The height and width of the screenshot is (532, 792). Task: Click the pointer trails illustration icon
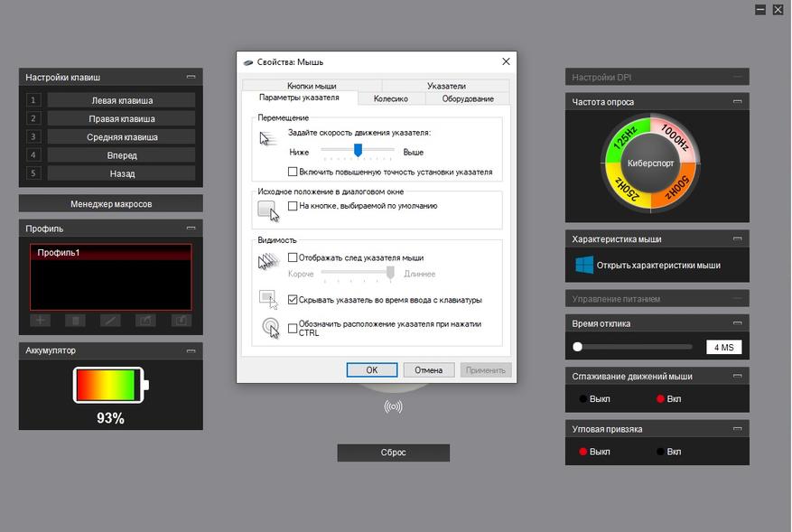click(x=269, y=261)
